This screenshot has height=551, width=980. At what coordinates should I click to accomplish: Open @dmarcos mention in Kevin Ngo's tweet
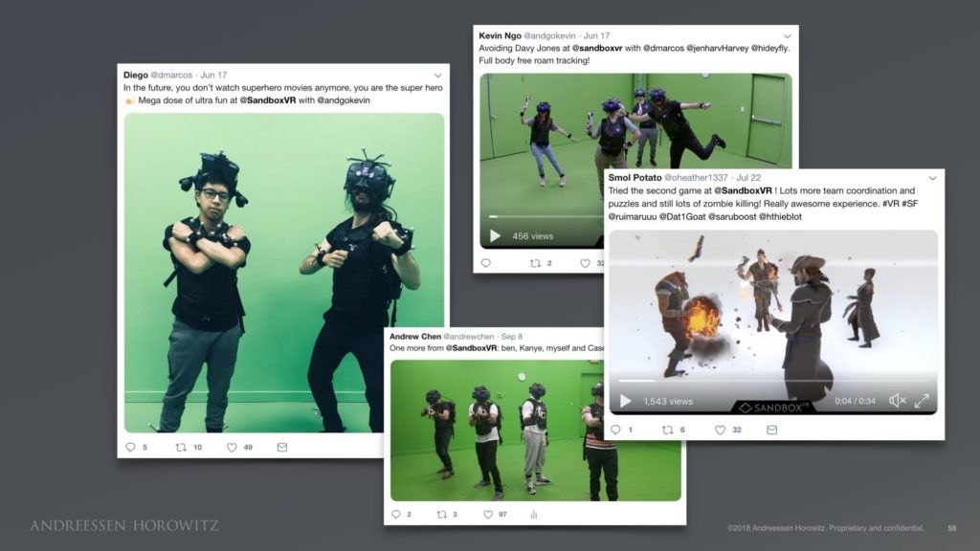663,48
